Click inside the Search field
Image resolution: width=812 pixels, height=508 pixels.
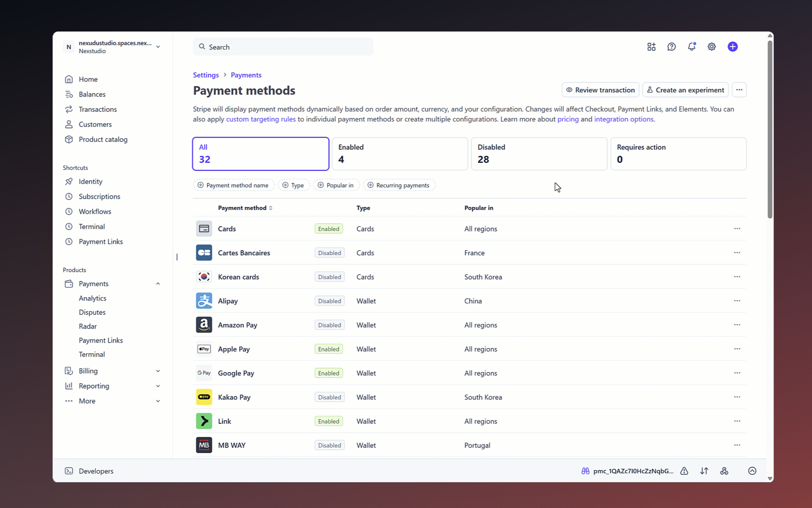pos(282,47)
